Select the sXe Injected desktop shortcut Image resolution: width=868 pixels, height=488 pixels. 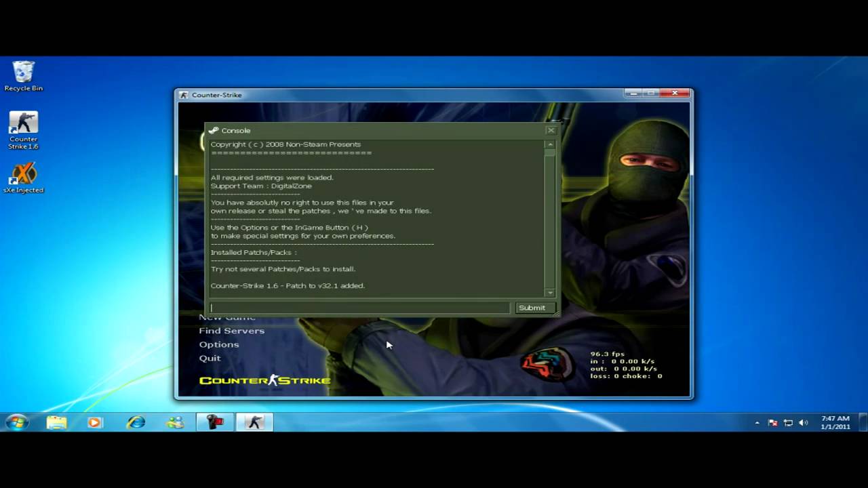[23, 178]
